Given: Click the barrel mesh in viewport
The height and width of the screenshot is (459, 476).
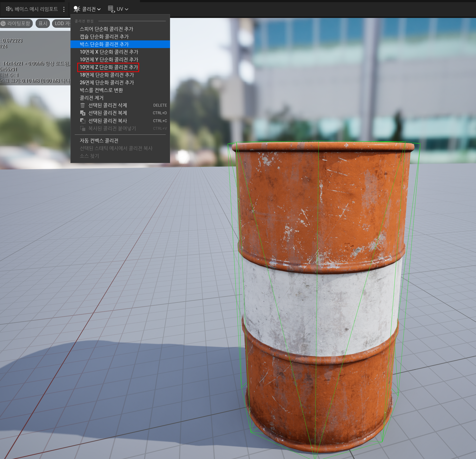Looking at the screenshot, I should point(321,292).
